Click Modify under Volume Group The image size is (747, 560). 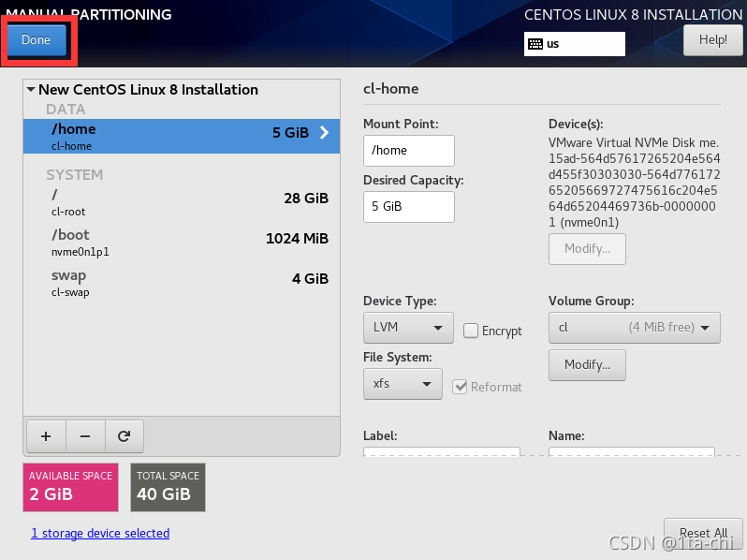click(587, 365)
